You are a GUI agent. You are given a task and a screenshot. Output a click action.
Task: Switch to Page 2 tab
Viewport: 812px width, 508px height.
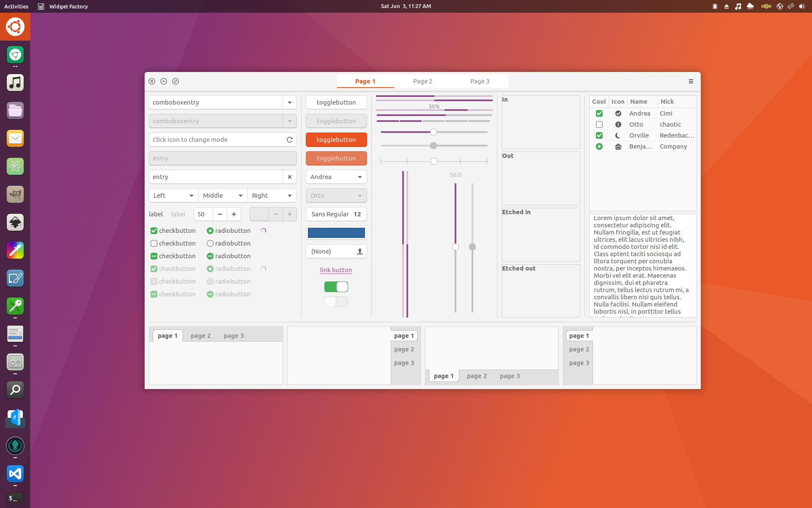point(422,81)
